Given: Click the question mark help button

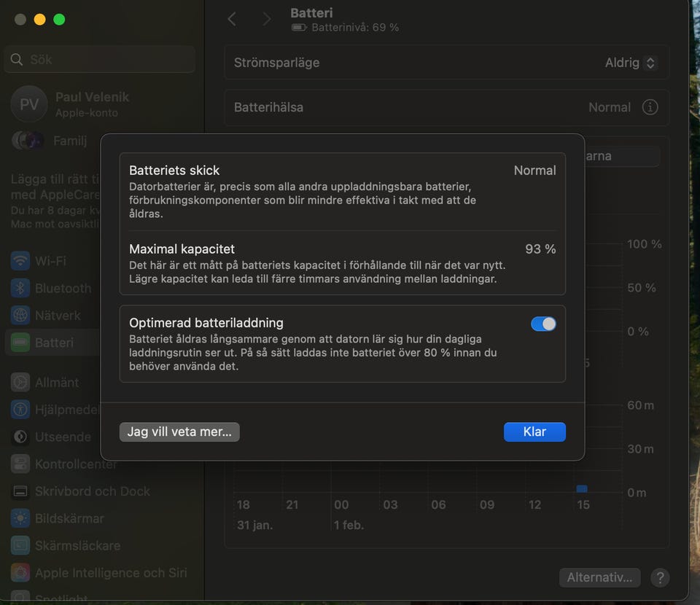Looking at the screenshot, I should [659, 578].
